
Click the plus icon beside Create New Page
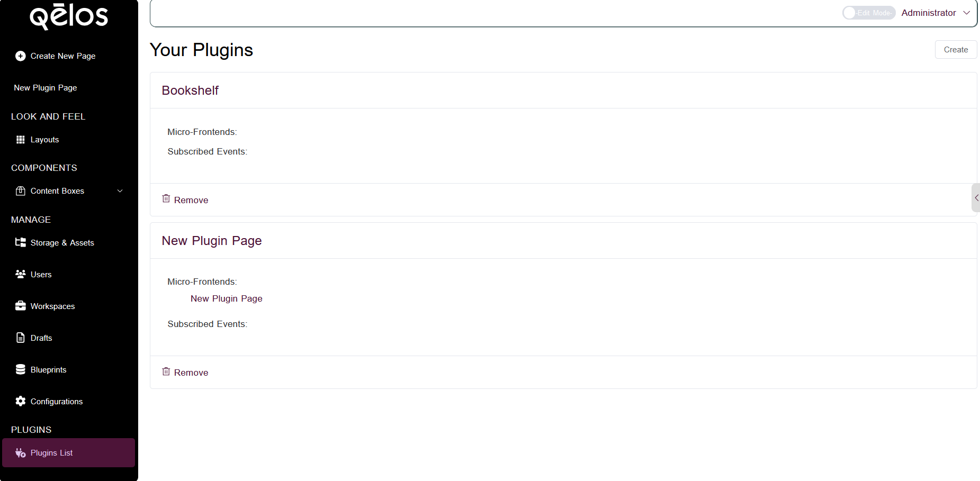coord(21,56)
